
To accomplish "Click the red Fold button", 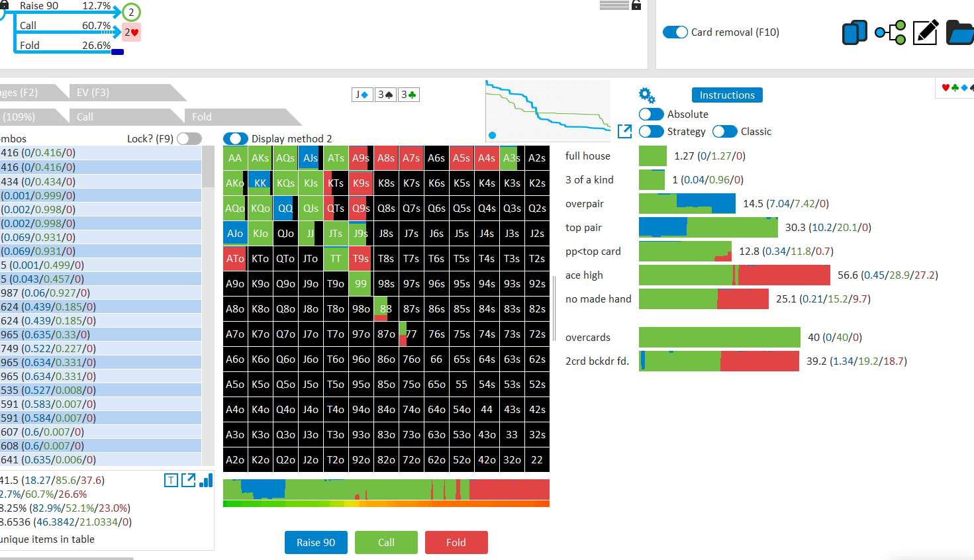I will 456,542.
